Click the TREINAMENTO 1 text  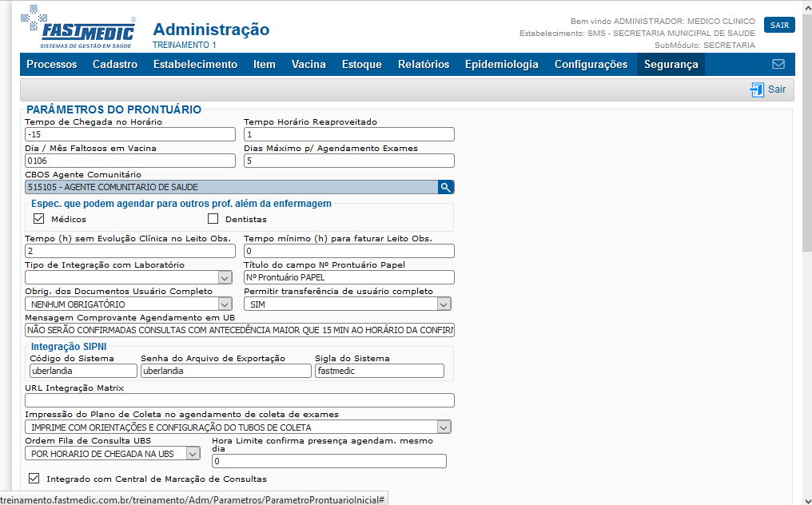tap(185, 45)
